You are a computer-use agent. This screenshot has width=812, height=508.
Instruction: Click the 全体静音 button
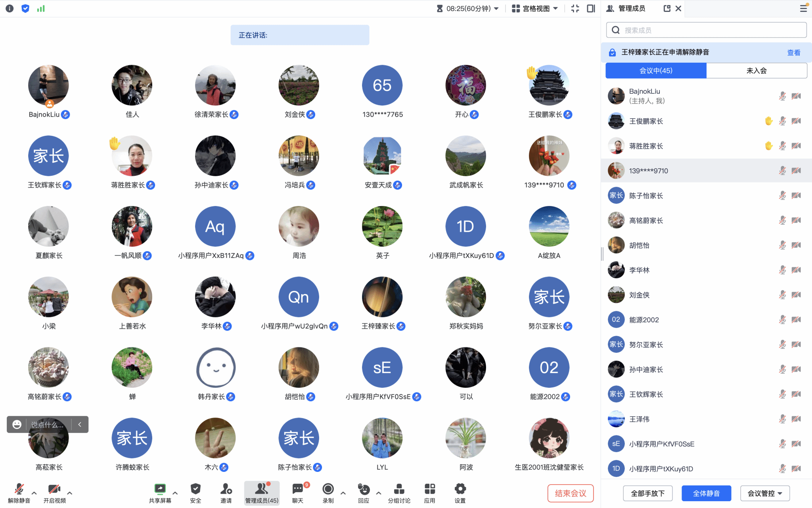[706, 493]
